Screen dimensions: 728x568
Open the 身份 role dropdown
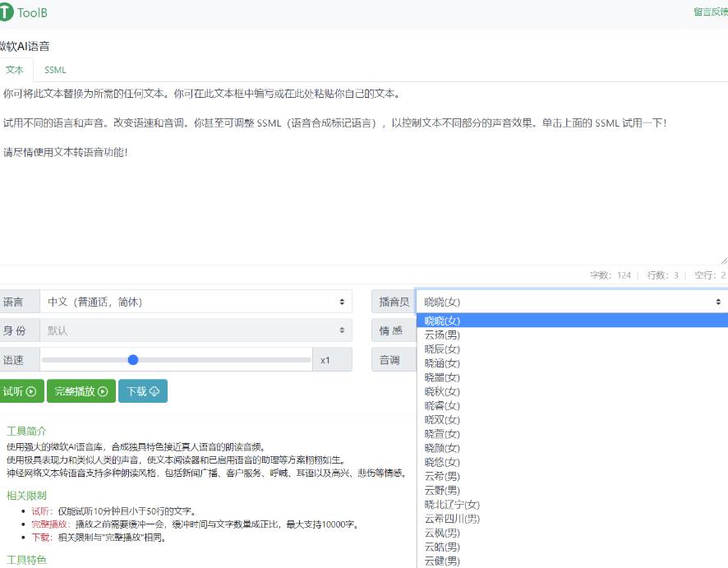(x=197, y=330)
